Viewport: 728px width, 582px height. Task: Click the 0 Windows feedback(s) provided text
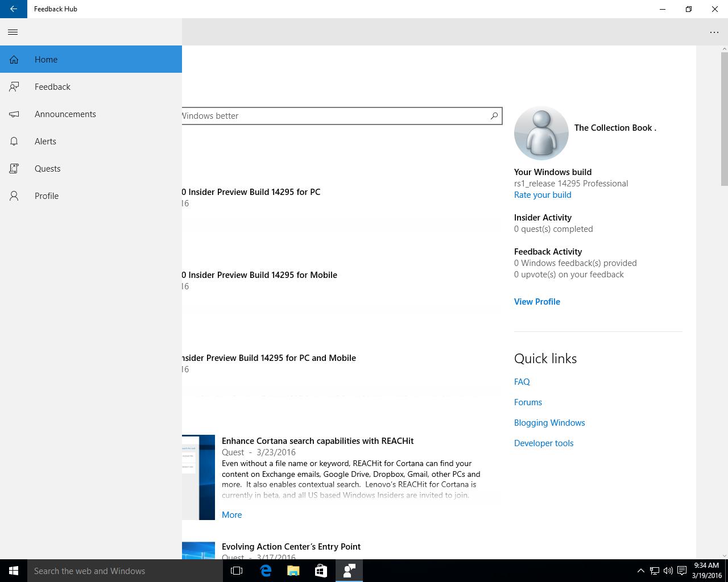[x=575, y=263]
